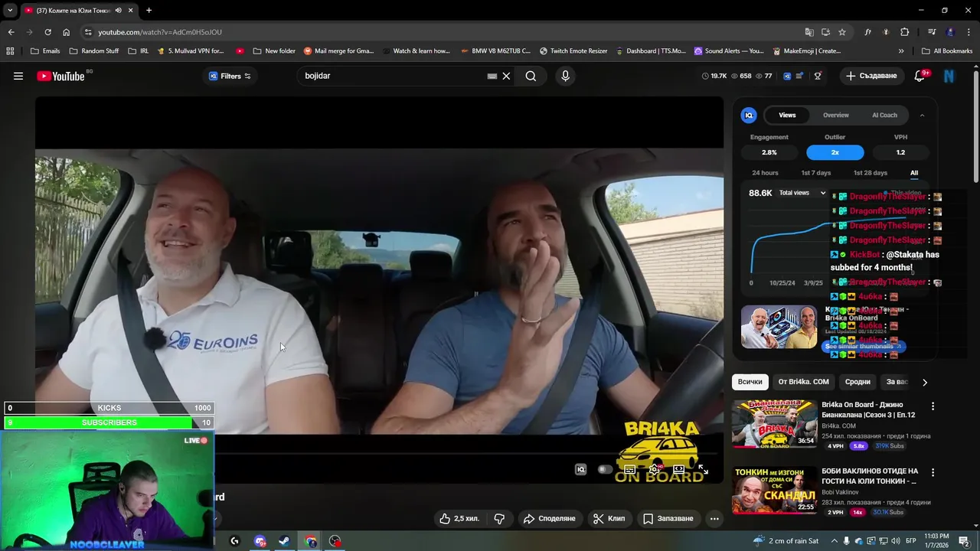
Task: Click the vidIQ logo in side panel
Action: coord(749,115)
